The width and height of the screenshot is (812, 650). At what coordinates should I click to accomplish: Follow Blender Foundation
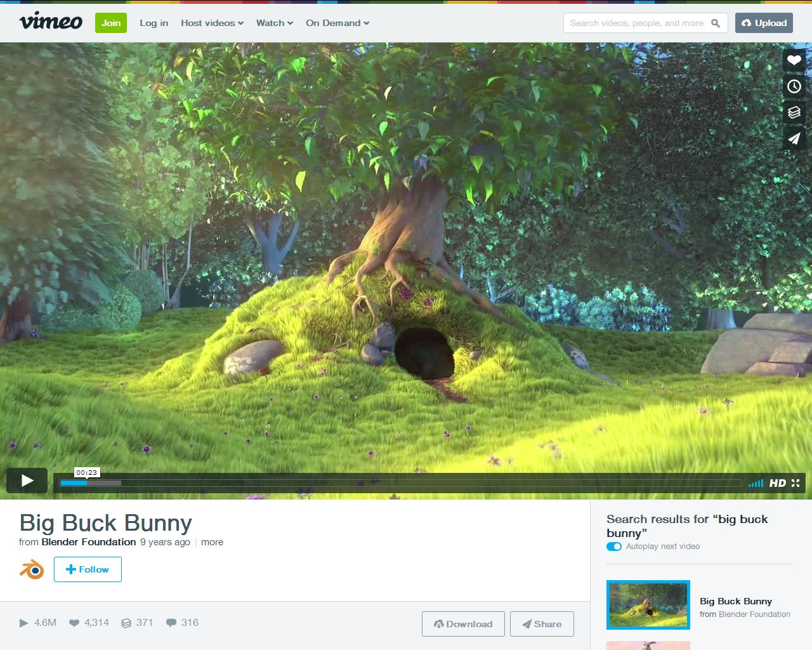click(88, 569)
